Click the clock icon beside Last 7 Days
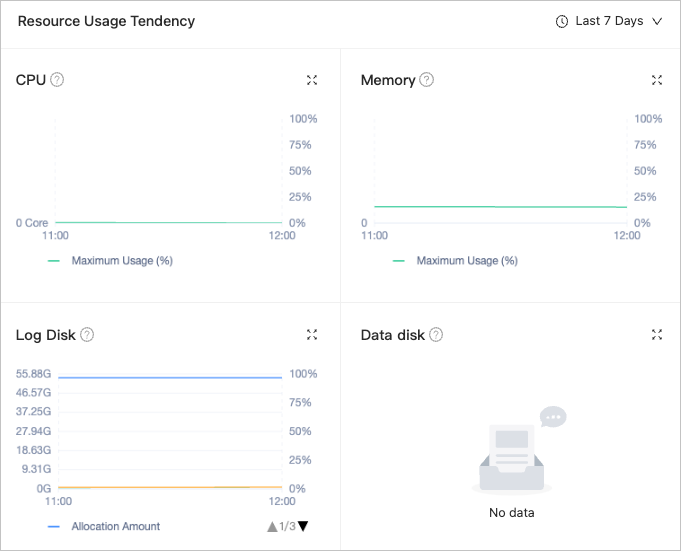The height and width of the screenshot is (551, 681). pos(562,21)
